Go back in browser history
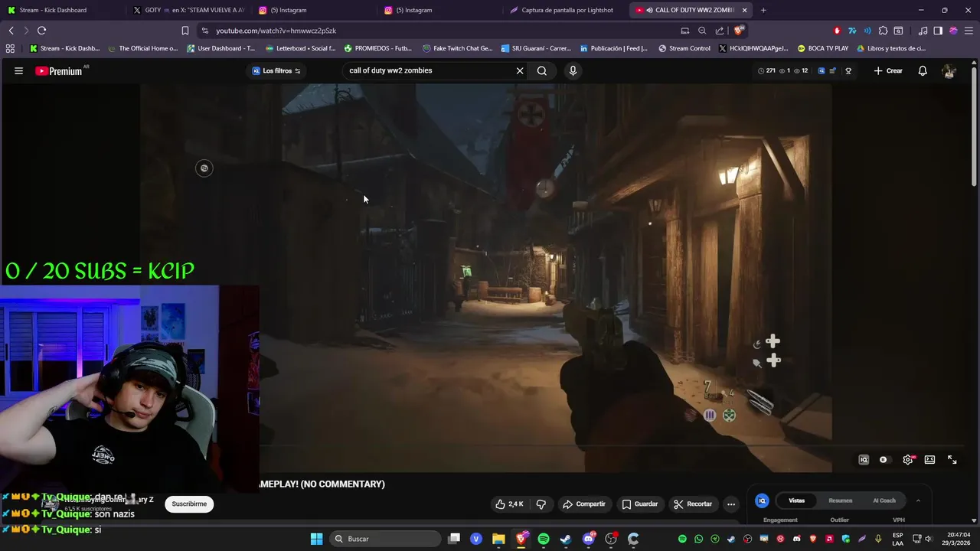The image size is (980, 551). pyautogui.click(x=11, y=31)
